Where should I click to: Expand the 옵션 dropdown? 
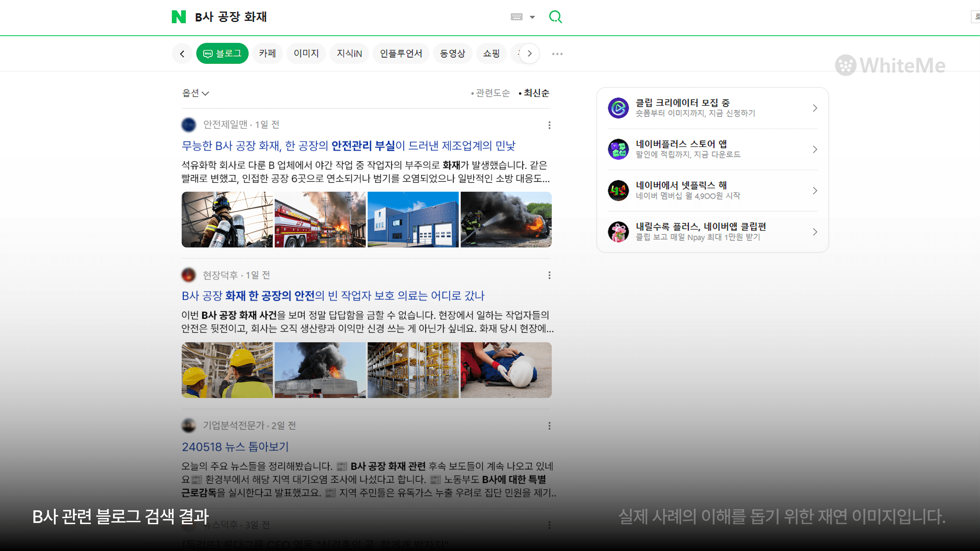point(195,93)
